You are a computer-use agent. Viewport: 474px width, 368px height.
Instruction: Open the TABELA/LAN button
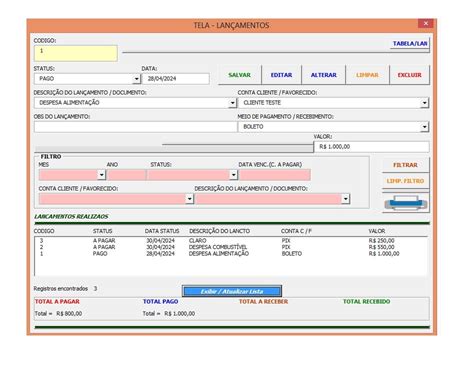(410, 44)
